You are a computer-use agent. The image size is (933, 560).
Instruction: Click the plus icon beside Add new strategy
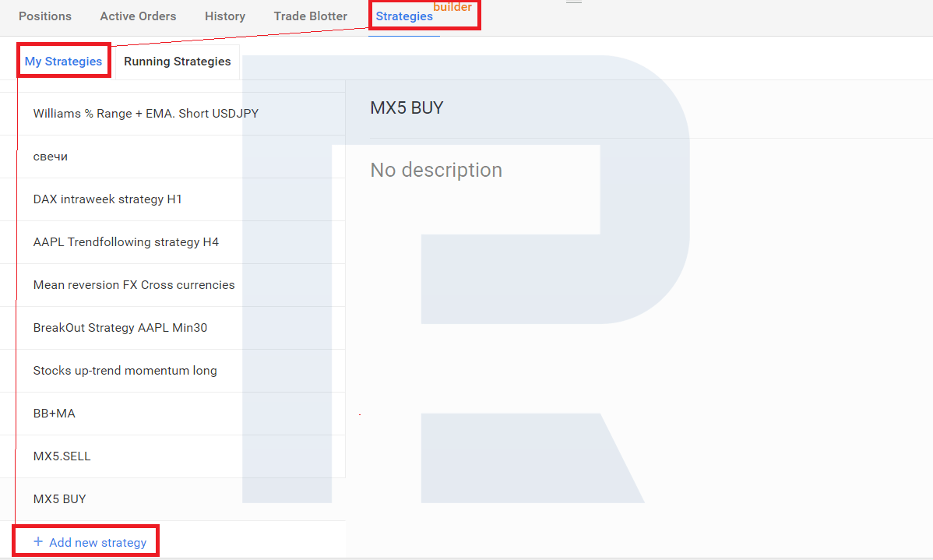click(38, 541)
